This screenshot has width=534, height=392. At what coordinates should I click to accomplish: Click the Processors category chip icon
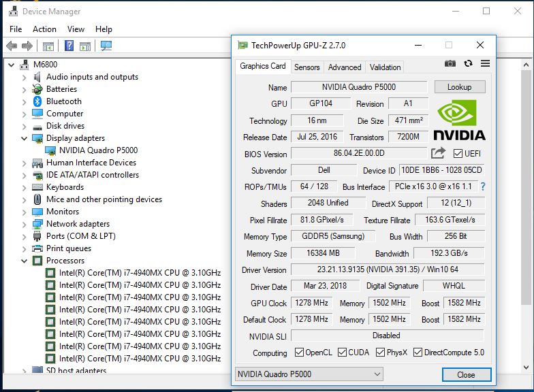click(x=37, y=261)
